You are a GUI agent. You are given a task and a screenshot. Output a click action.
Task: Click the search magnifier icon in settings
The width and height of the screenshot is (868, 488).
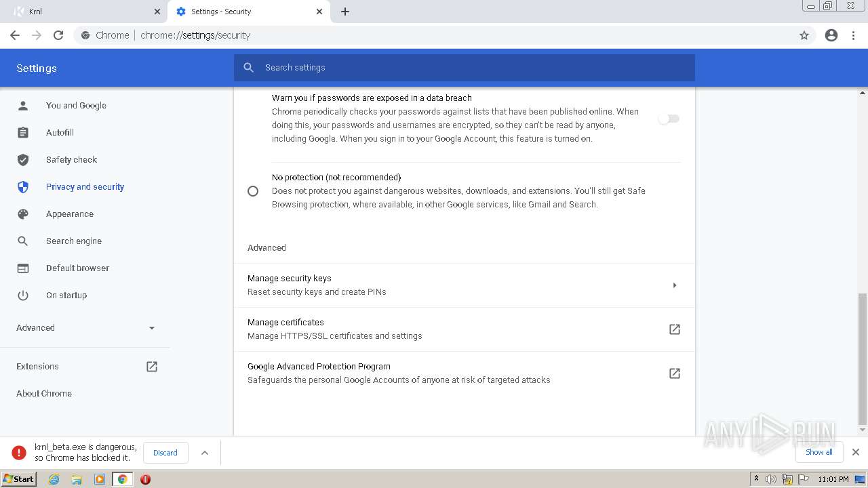[x=249, y=68]
